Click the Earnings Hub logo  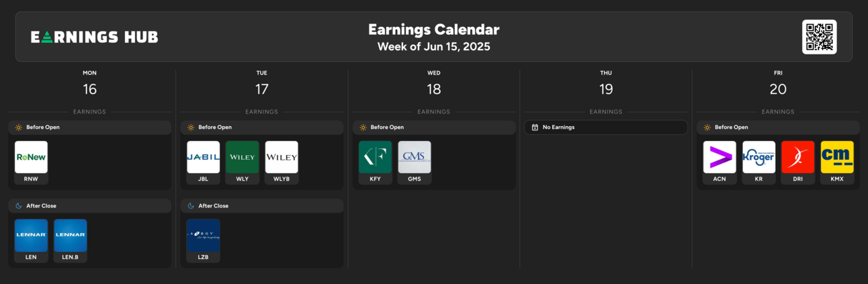coord(95,37)
